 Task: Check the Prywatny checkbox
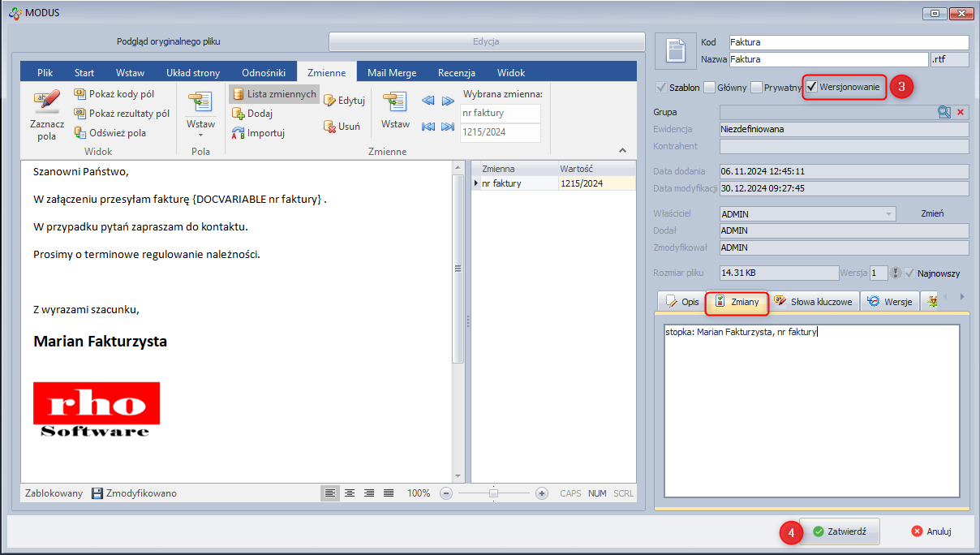[756, 88]
